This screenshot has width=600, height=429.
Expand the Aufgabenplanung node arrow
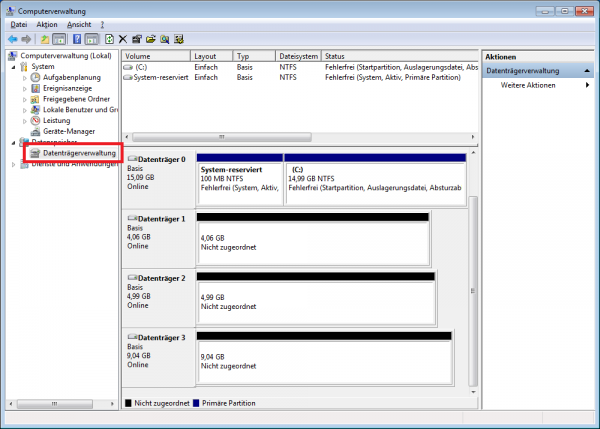pos(24,78)
